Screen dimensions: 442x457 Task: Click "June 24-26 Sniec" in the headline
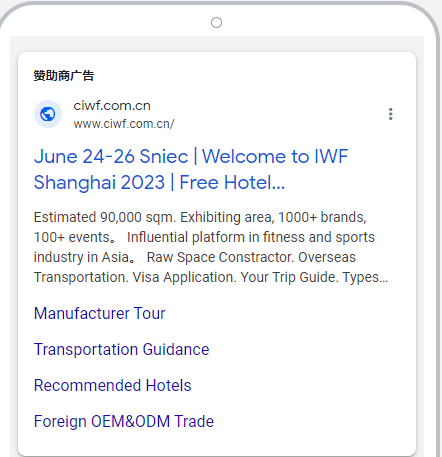tap(111, 157)
